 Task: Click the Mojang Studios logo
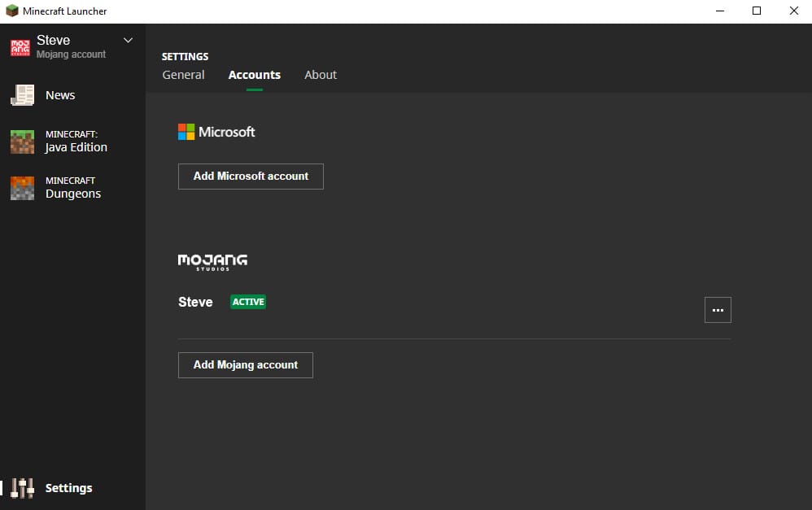click(212, 261)
